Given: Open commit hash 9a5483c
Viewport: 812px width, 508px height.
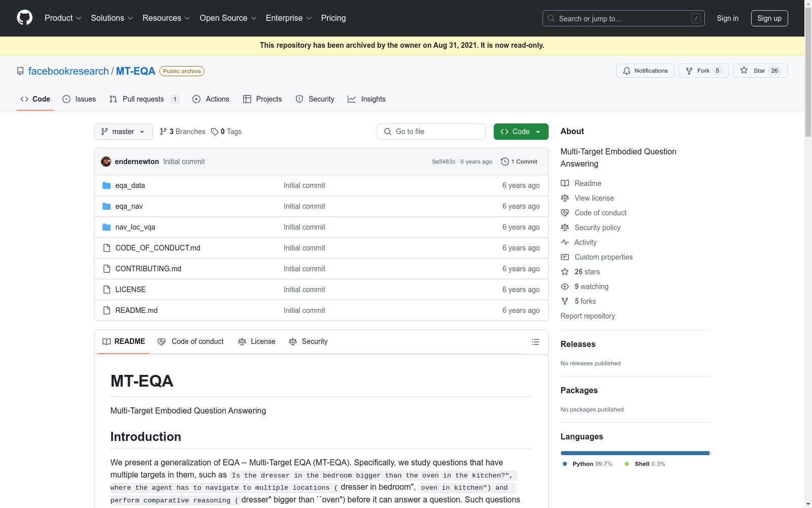Looking at the screenshot, I should click(444, 162).
